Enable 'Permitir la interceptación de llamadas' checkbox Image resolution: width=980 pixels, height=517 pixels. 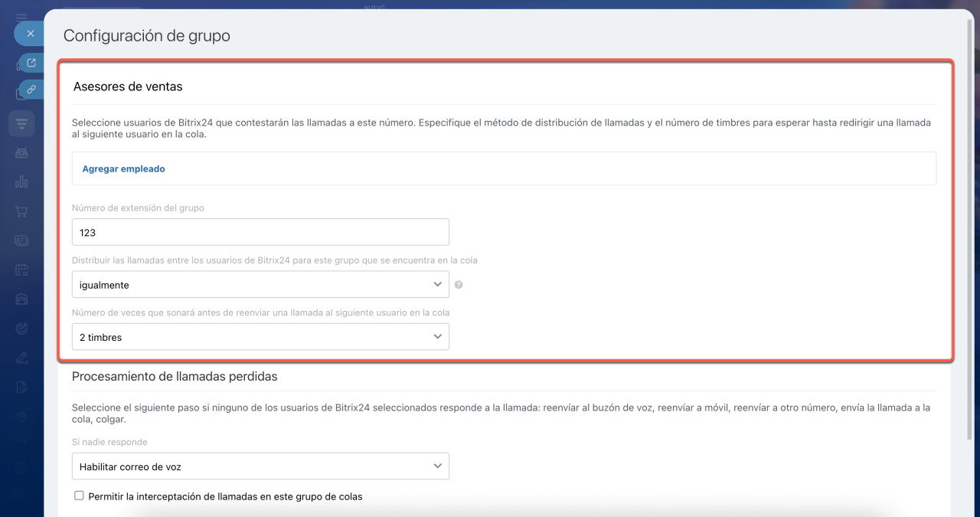click(x=79, y=496)
